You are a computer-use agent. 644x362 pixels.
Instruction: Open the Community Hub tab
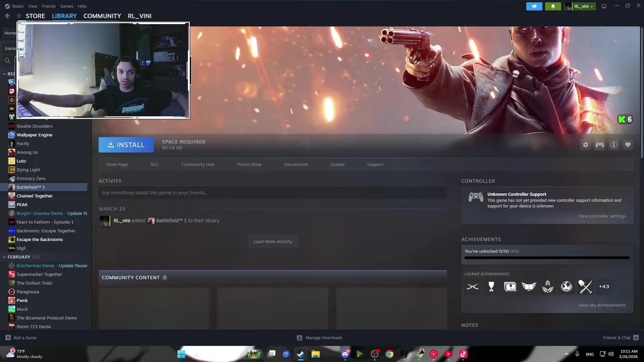198,164
